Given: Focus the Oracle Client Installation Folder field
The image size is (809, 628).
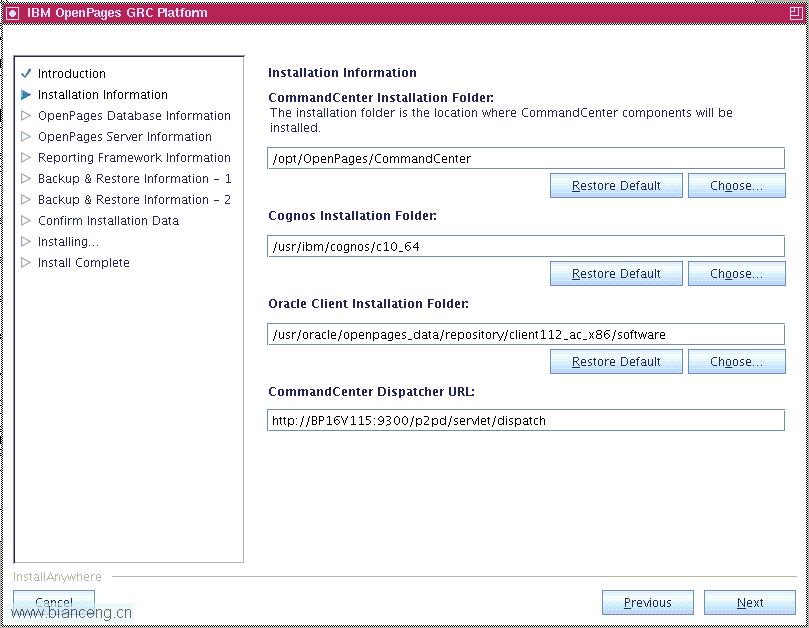Looking at the screenshot, I should (x=526, y=334).
